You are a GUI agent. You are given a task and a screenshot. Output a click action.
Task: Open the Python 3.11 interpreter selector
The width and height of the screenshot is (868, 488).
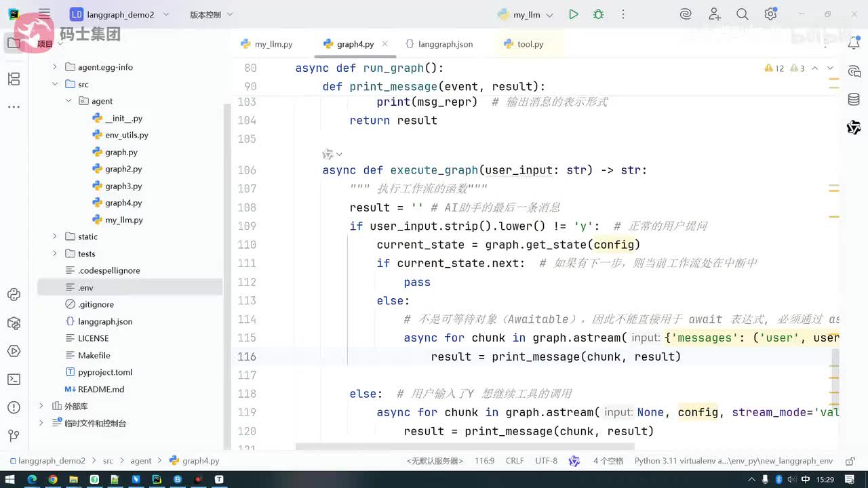click(x=734, y=461)
